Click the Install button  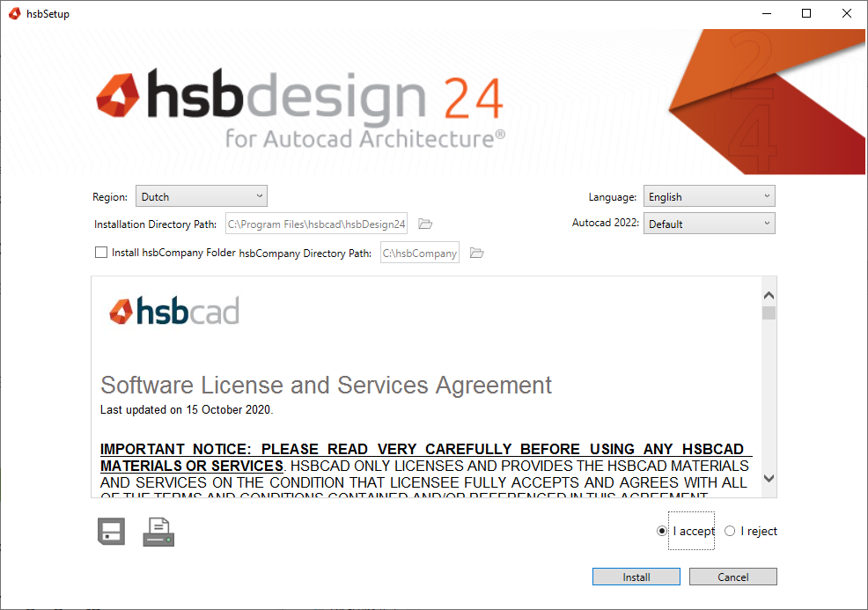636,577
